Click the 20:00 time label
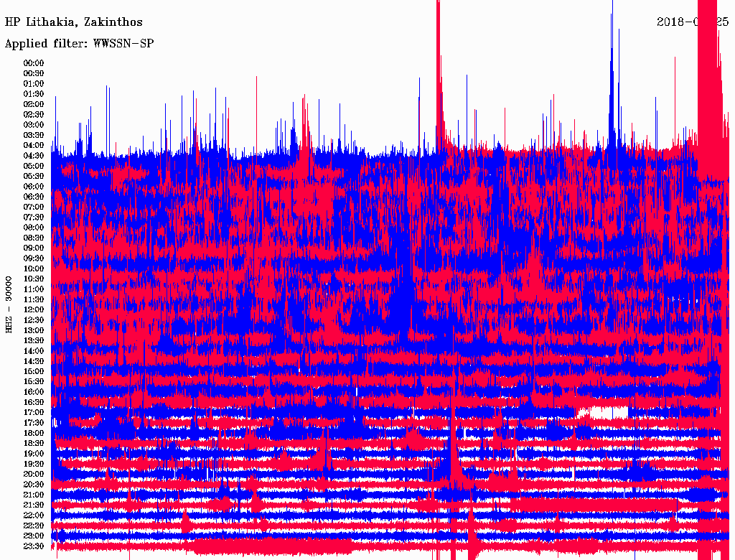735x560 pixels. [x=34, y=474]
